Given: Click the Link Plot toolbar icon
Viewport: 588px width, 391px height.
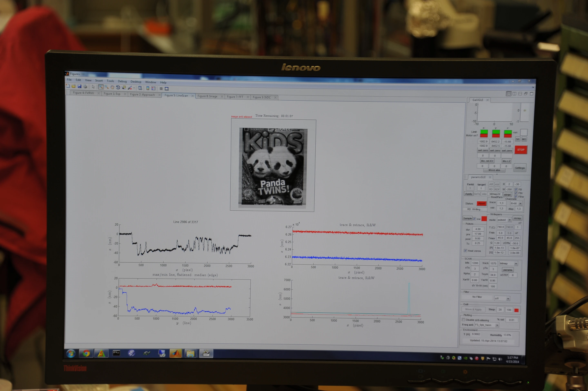Looking at the screenshot, I should 140,88.
